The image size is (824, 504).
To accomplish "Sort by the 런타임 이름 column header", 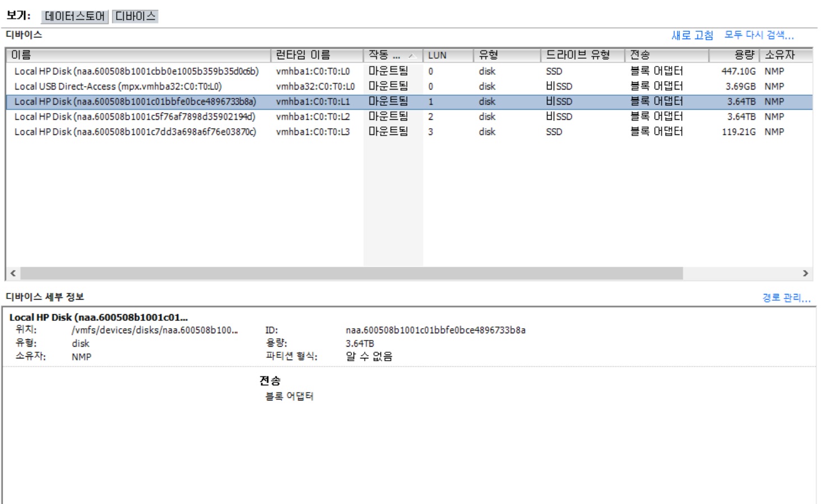I will click(317, 55).
